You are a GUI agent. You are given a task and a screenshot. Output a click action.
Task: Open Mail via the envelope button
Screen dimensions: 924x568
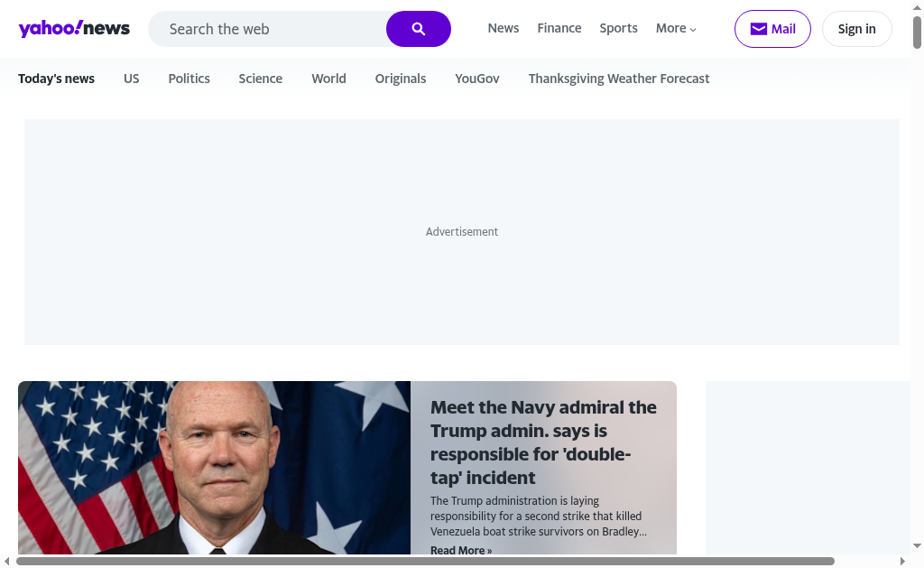[772, 29]
